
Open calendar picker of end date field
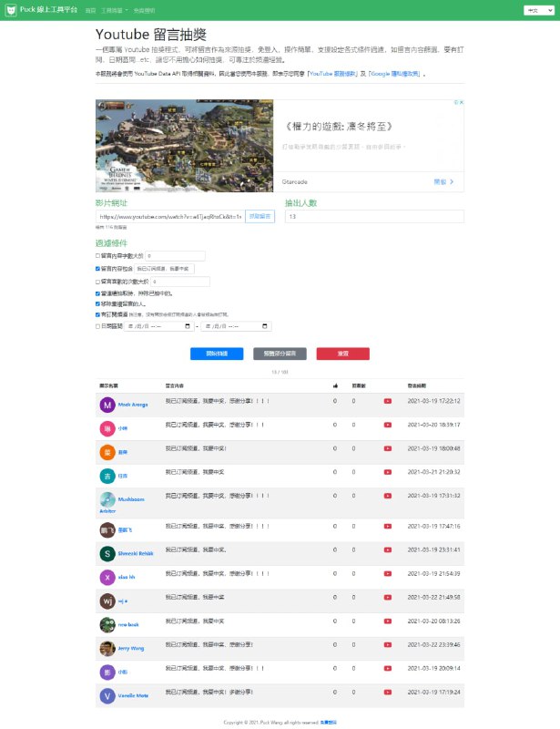pyautogui.click(x=265, y=326)
